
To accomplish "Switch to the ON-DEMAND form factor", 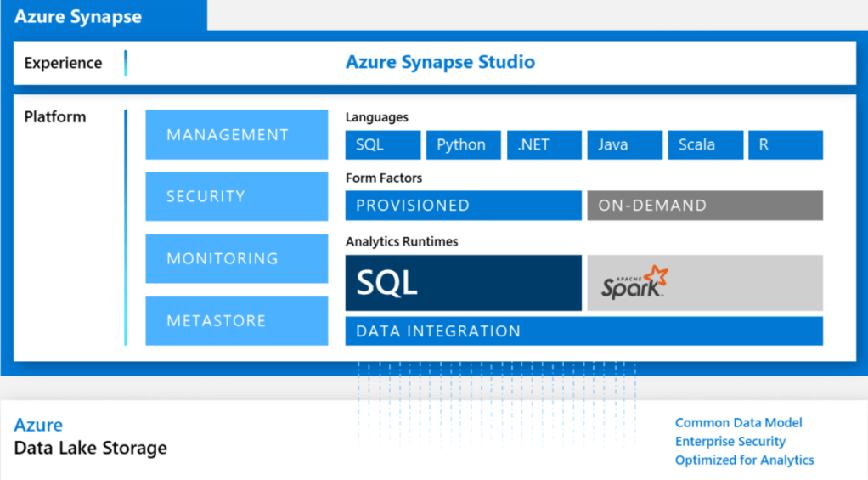I will click(704, 206).
